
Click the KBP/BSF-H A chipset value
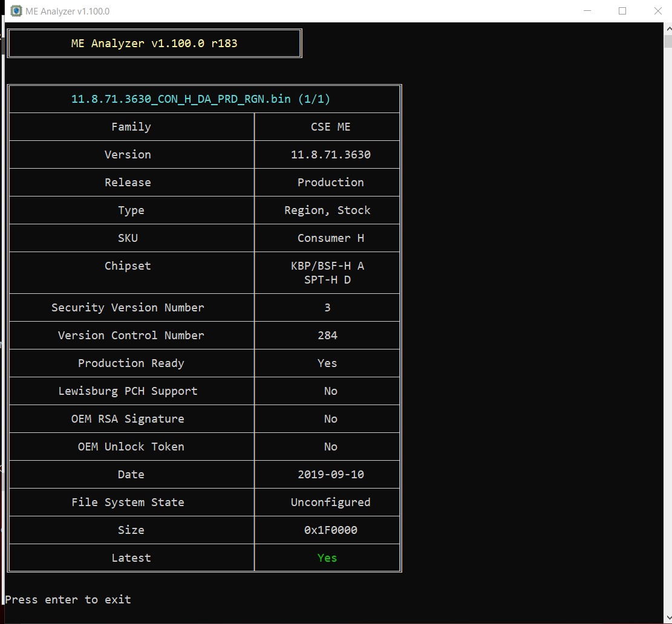pyautogui.click(x=327, y=266)
